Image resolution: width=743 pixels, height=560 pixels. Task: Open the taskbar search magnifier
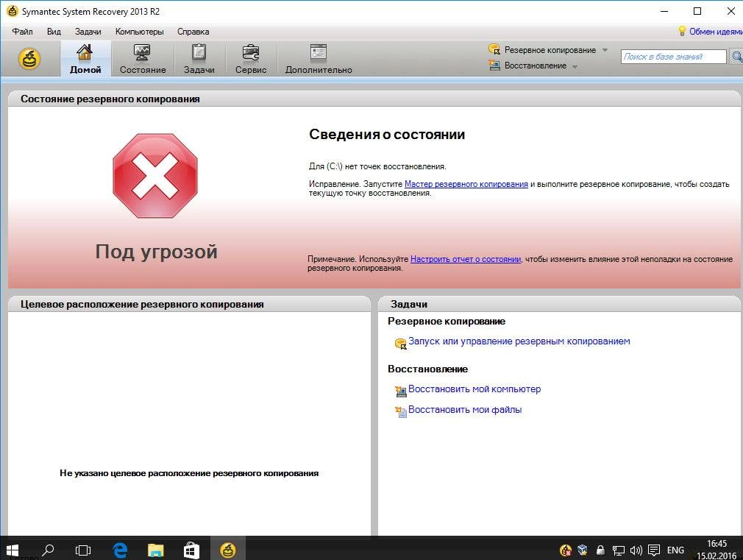tap(47, 550)
